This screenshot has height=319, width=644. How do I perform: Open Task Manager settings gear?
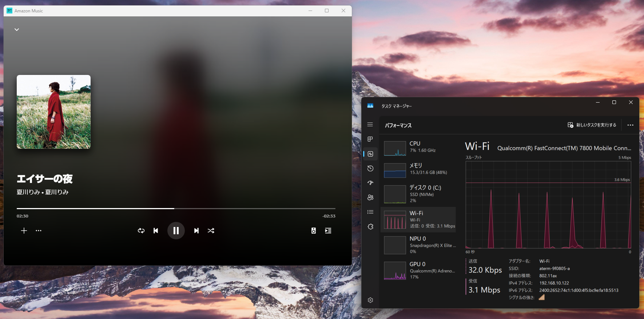click(370, 300)
